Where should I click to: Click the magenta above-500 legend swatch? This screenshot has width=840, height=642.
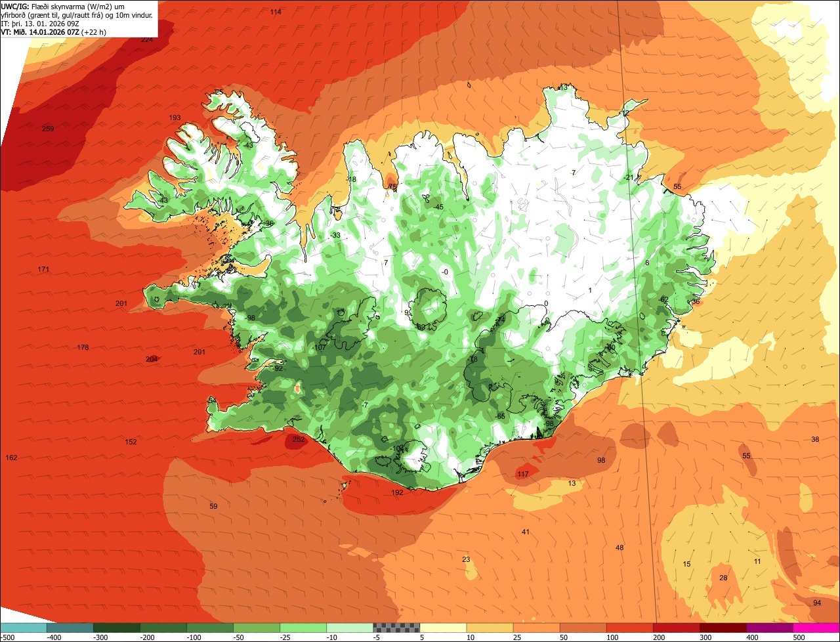pyautogui.click(x=816, y=628)
